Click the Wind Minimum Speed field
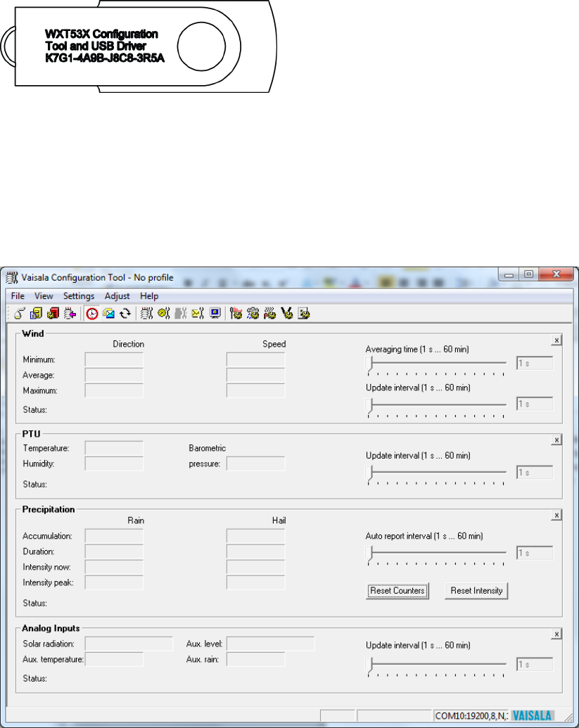 tap(256, 360)
